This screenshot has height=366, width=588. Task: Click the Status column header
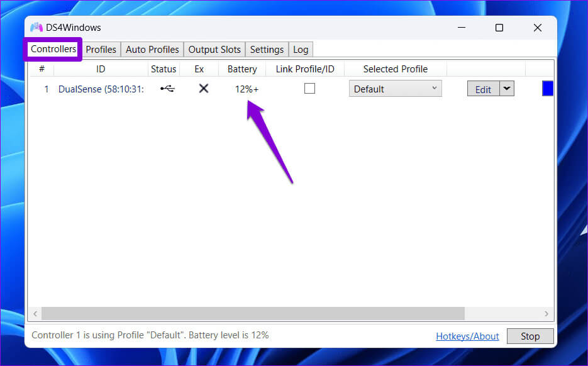click(x=164, y=69)
